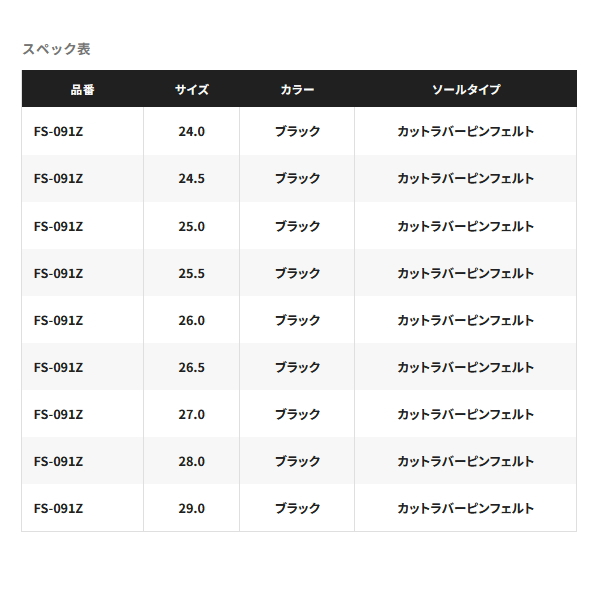The height and width of the screenshot is (600, 600).
Task: Click the size 24.5 cell
Action: tap(191, 178)
